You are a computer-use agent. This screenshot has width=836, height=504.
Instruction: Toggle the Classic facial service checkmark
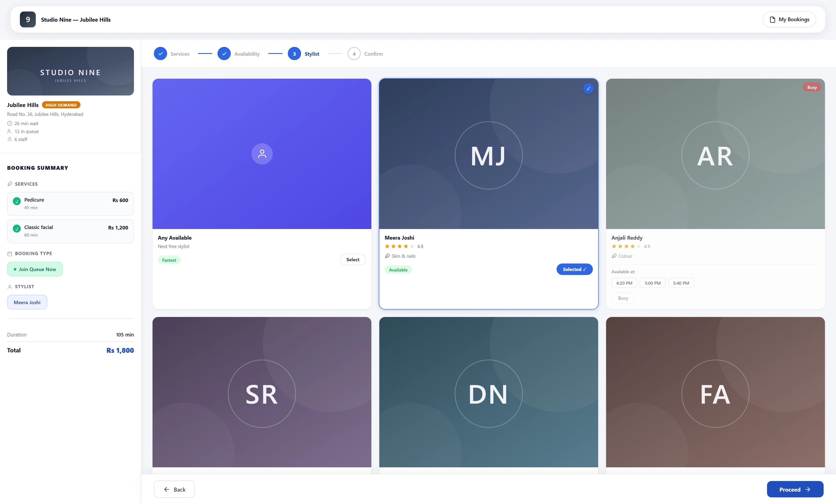pyautogui.click(x=17, y=229)
